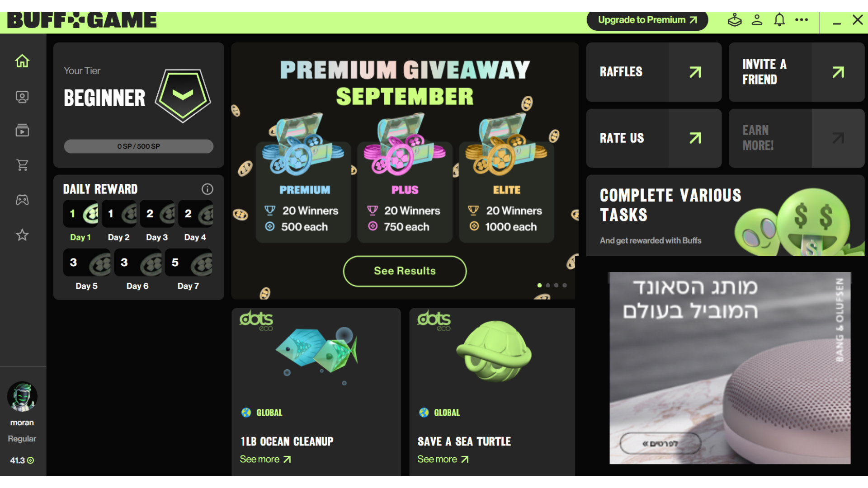Open the Invite a Friend tile
The height and width of the screenshot is (488, 868).
tap(797, 72)
